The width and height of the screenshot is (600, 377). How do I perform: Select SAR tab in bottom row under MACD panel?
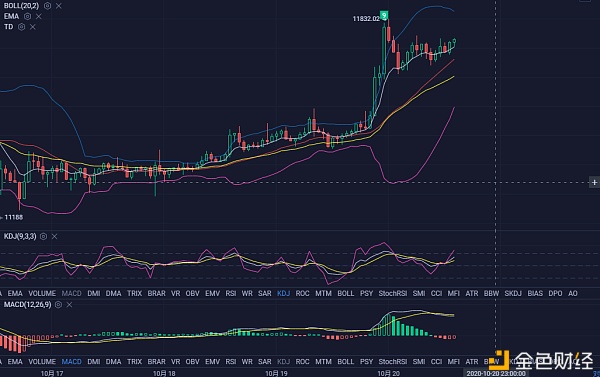pos(265,362)
